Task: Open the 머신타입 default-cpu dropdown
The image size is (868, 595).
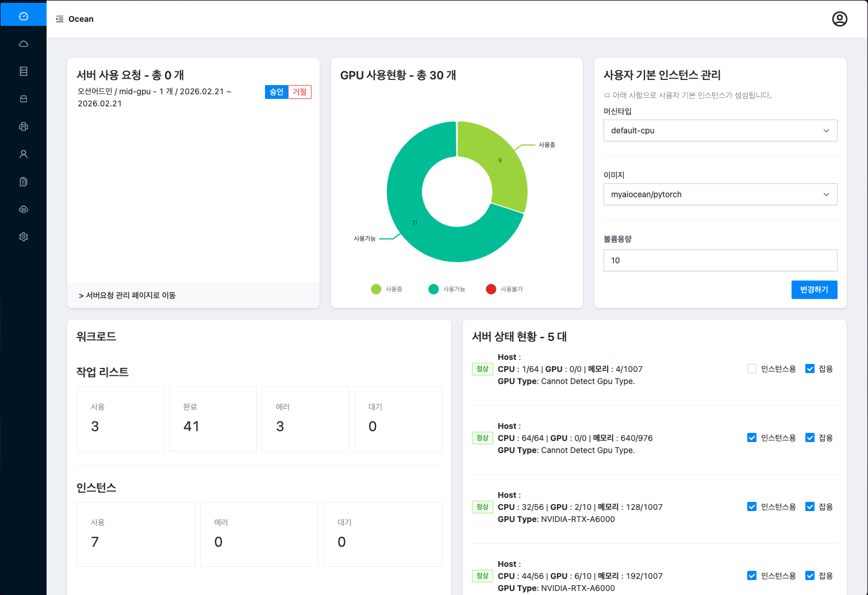Action: (x=720, y=130)
